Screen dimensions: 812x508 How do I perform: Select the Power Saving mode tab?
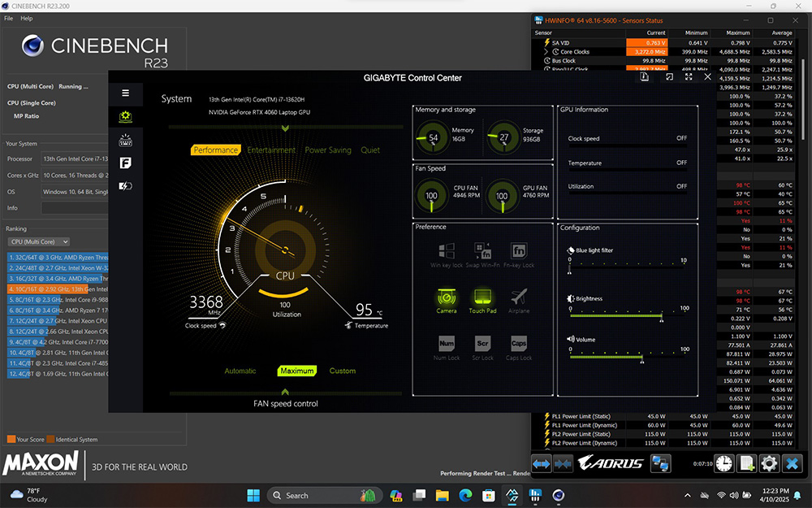pyautogui.click(x=328, y=150)
